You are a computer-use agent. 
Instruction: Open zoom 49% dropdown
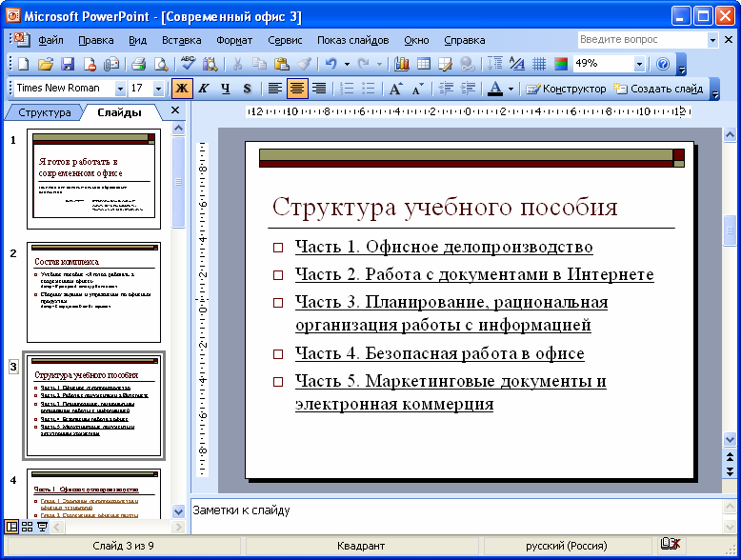tap(639, 64)
